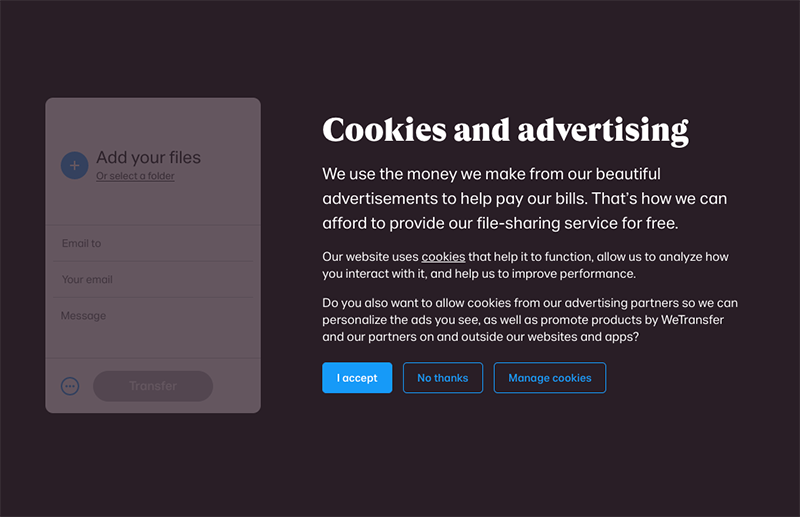Focus the "Email to" field
Screen dimensions: 800x517
[x=152, y=243]
